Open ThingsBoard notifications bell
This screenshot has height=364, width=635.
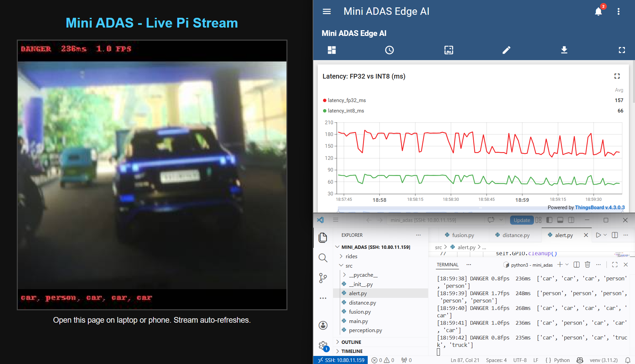coord(598,11)
